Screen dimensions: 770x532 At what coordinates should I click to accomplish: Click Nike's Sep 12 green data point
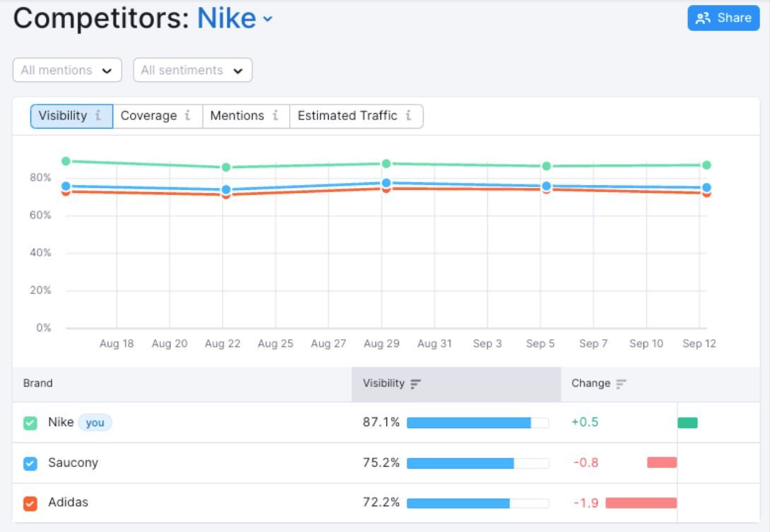tap(706, 165)
